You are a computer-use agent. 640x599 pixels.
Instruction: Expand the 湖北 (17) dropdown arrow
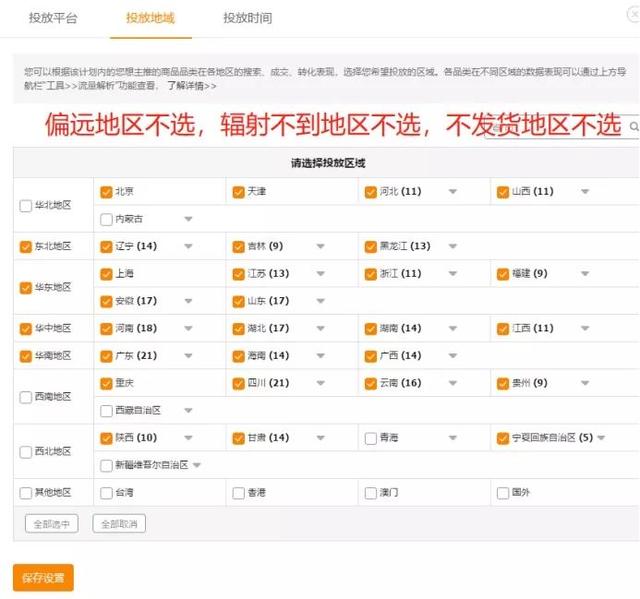(320, 328)
